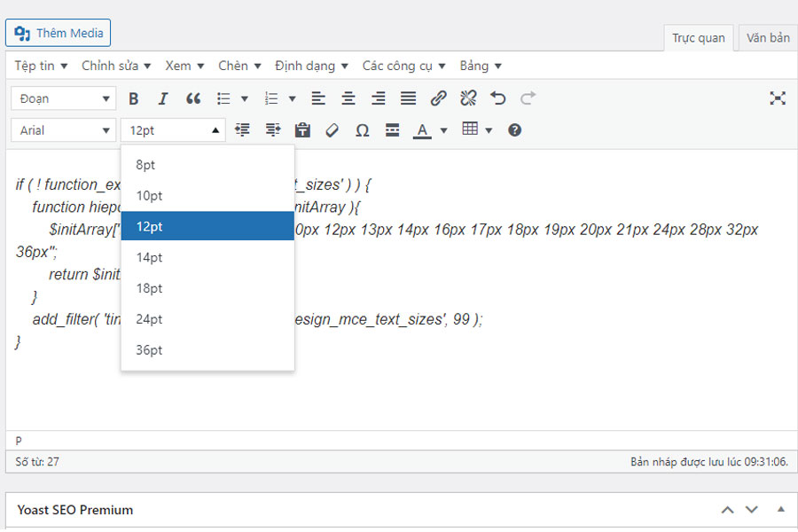Open the Arial font family dropdown
798x532 pixels.
(x=64, y=130)
